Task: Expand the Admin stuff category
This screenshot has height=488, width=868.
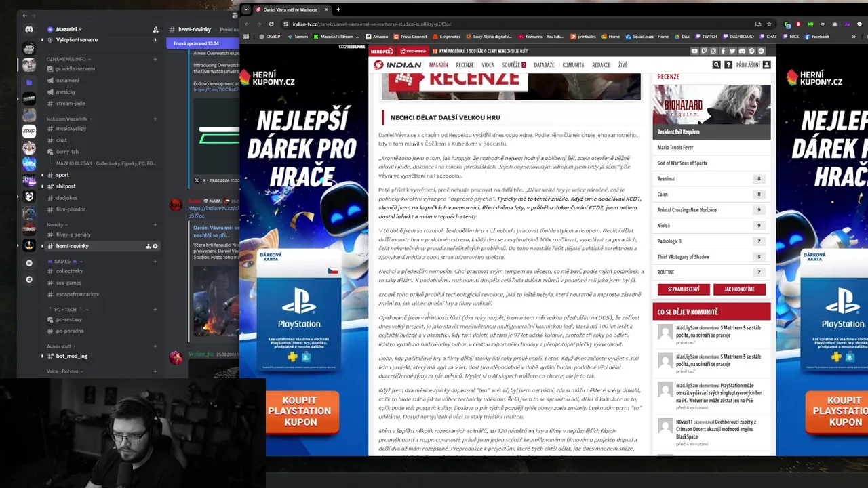Action: (60, 346)
